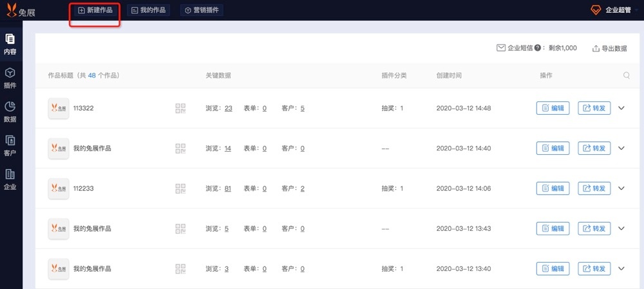Show QR code for work created 13:43
Image resolution: width=644 pixels, height=289 pixels.
(x=180, y=228)
